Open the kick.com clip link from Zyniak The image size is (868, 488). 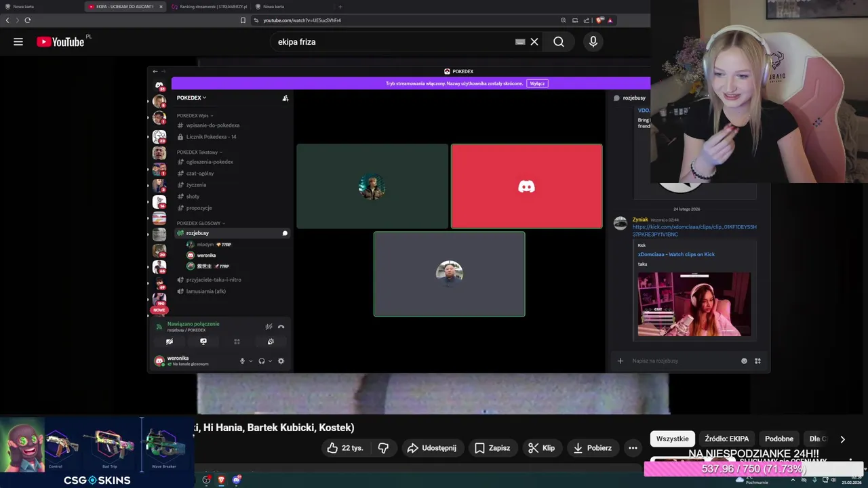(x=694, y=230)
